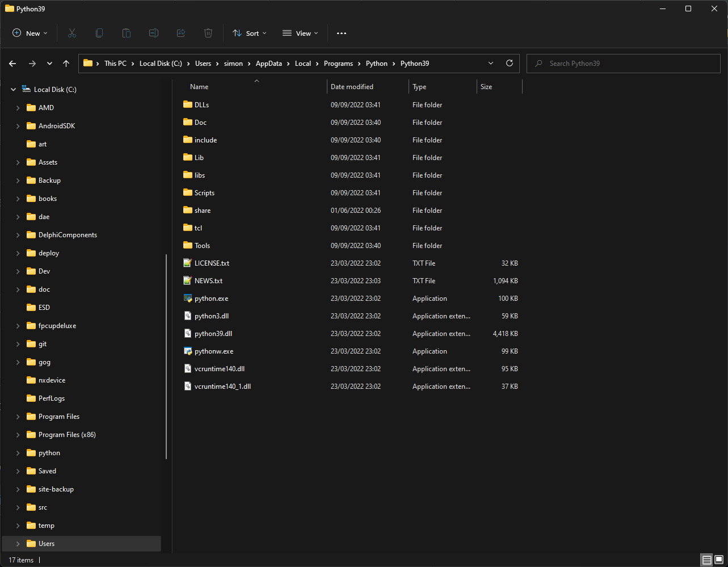This screenshot has width=728, height=567.
Task: Go up one folder level arrow
Action: [x=66, y=64]
